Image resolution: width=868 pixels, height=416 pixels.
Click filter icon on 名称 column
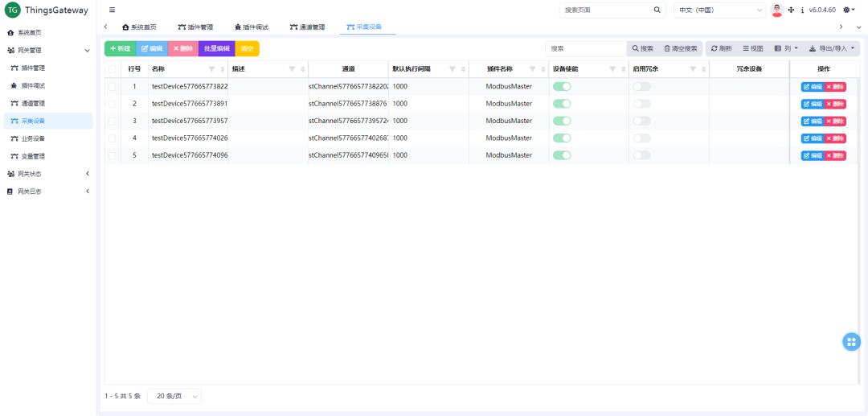(212, 69)
